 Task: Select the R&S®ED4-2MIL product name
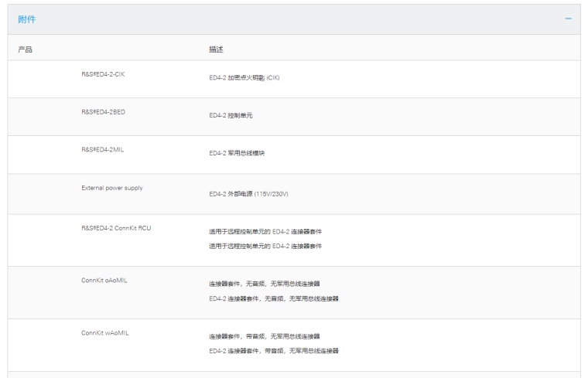103,149
